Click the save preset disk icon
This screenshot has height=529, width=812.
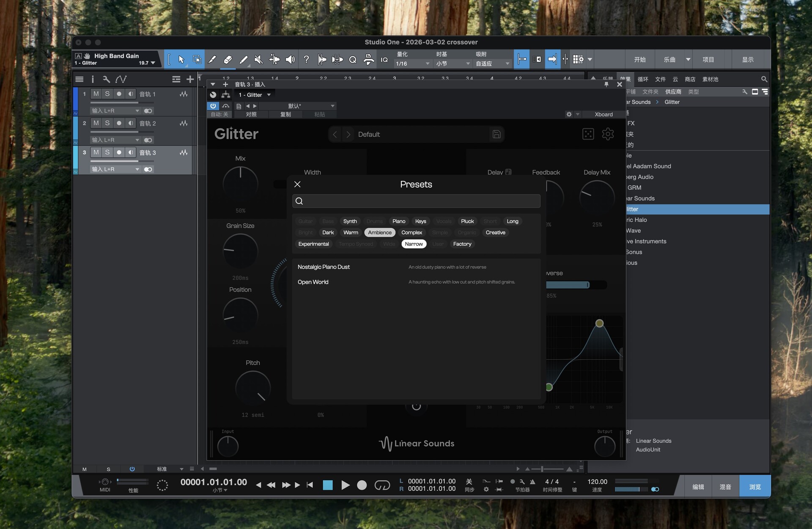497,134
